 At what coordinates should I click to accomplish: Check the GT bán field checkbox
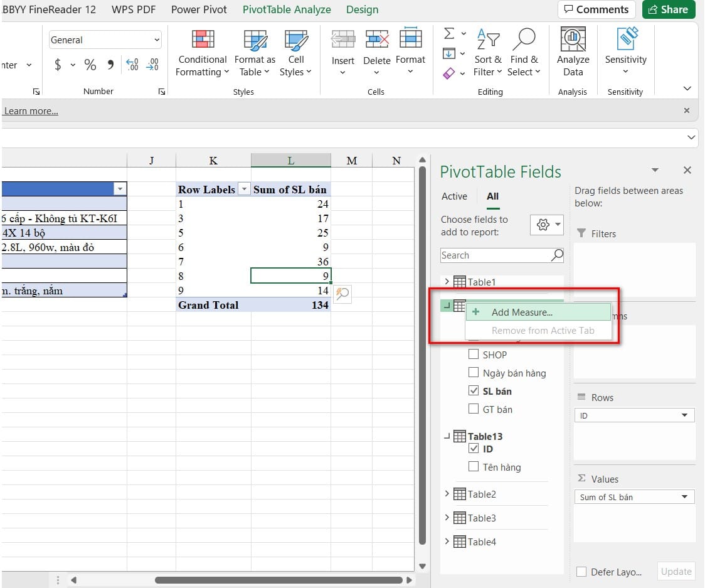pyautogui.click(x=474, y=409)
